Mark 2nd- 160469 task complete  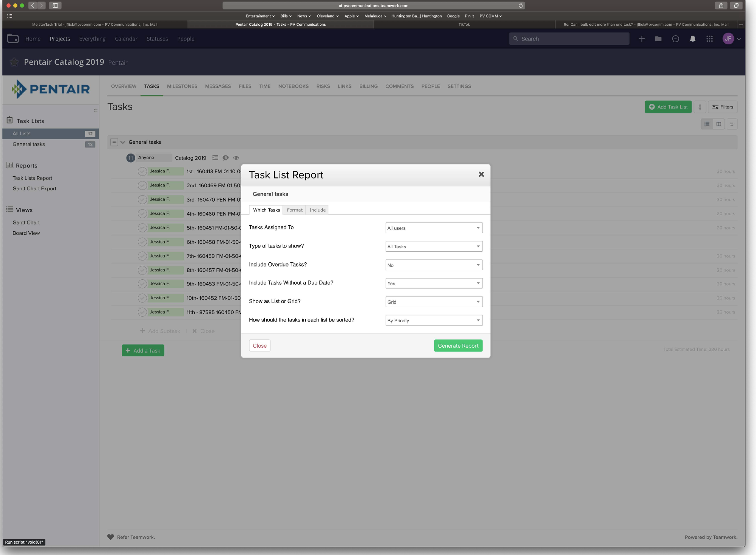click(x=142, y=185)
